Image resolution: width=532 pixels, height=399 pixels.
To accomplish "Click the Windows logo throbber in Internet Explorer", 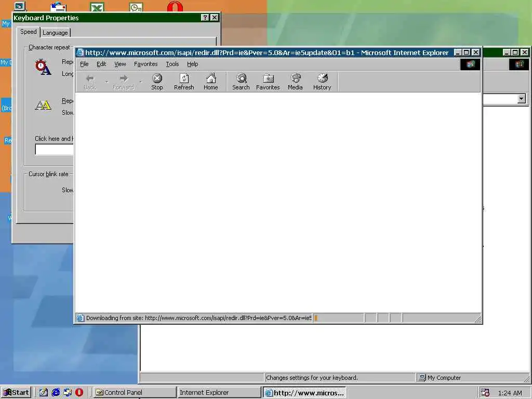I will pos(470,64).
